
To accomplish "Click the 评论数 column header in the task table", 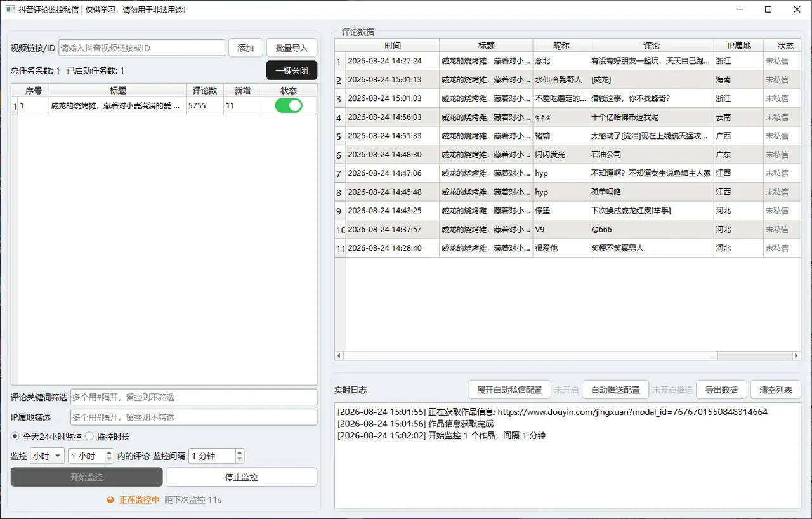I will [x=205, y=91].
